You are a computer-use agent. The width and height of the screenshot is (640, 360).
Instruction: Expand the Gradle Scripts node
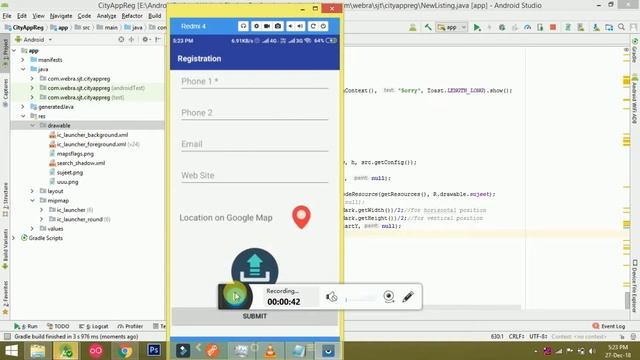tap(14, 238)
